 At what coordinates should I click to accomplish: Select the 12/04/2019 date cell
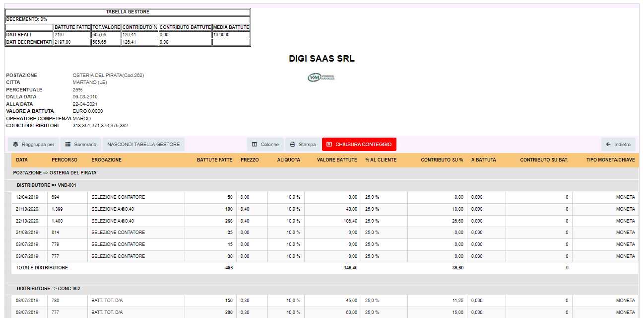[30, 197]
